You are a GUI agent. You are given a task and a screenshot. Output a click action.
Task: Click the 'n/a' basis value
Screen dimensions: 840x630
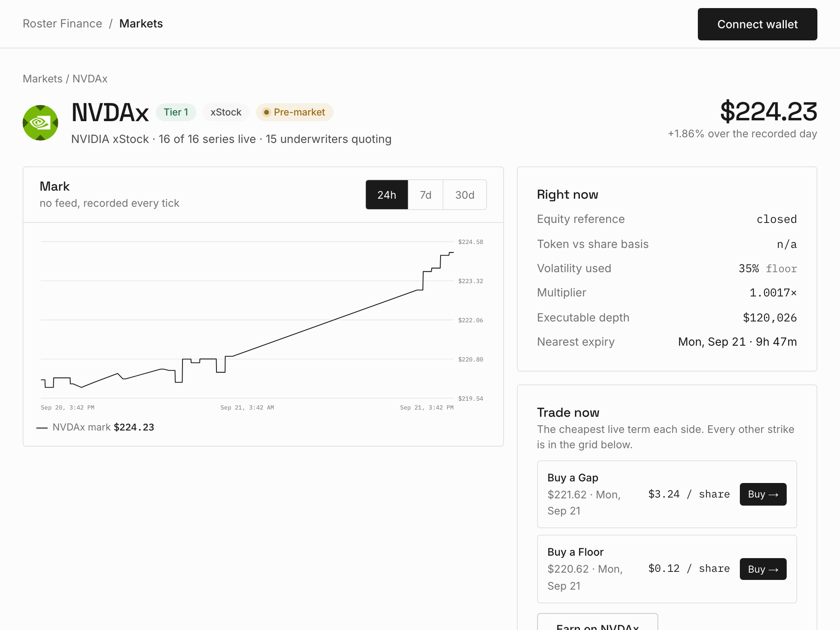pos(787,244)
